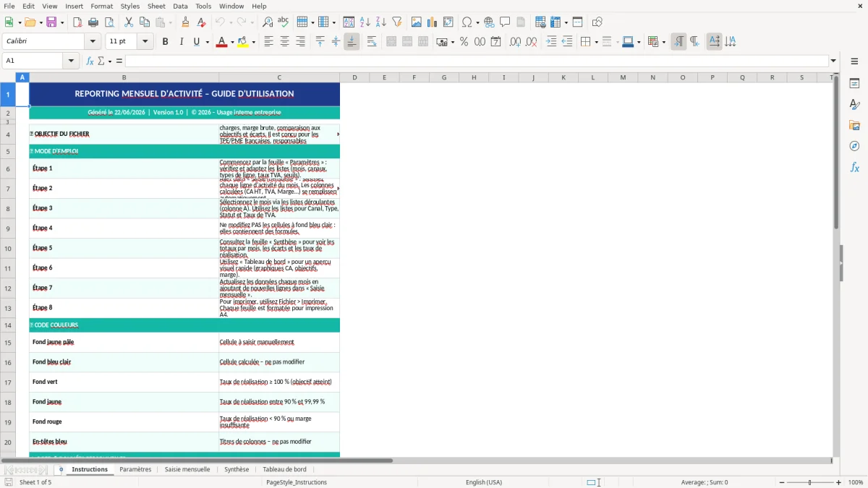Insert a special character (Omega)
Screen dimensions: 868x488
pyautogui.click(x=467, y=22)
